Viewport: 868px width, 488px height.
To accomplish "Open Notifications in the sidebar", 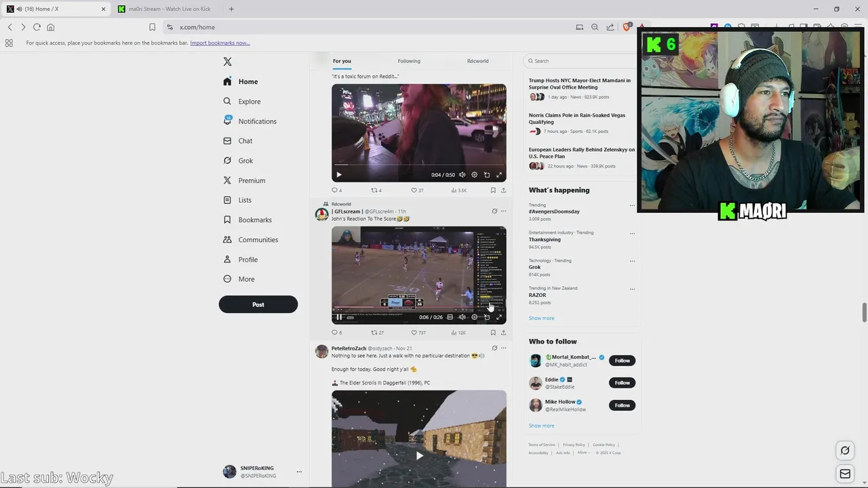I will click(x=250, y=121).
